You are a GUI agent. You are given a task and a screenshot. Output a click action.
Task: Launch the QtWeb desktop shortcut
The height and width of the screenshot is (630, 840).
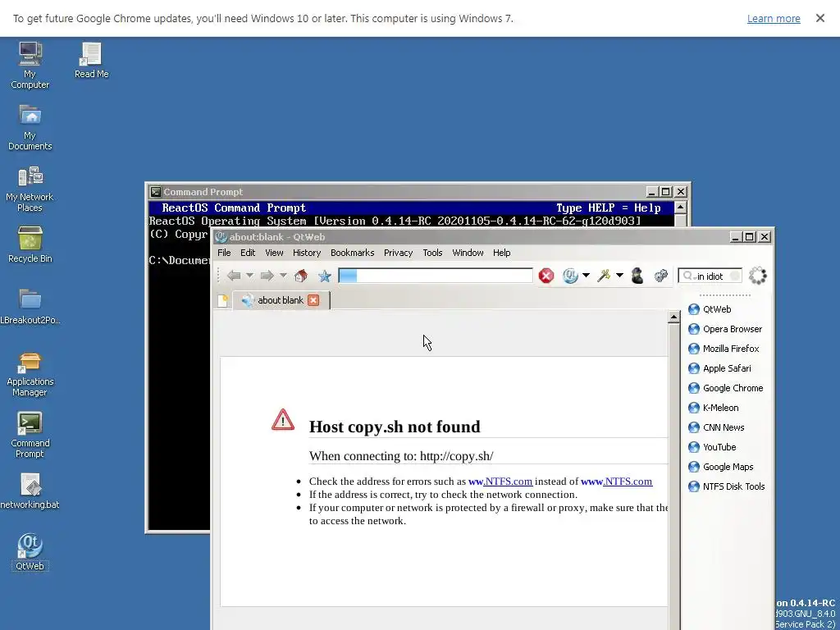[30, 552]
